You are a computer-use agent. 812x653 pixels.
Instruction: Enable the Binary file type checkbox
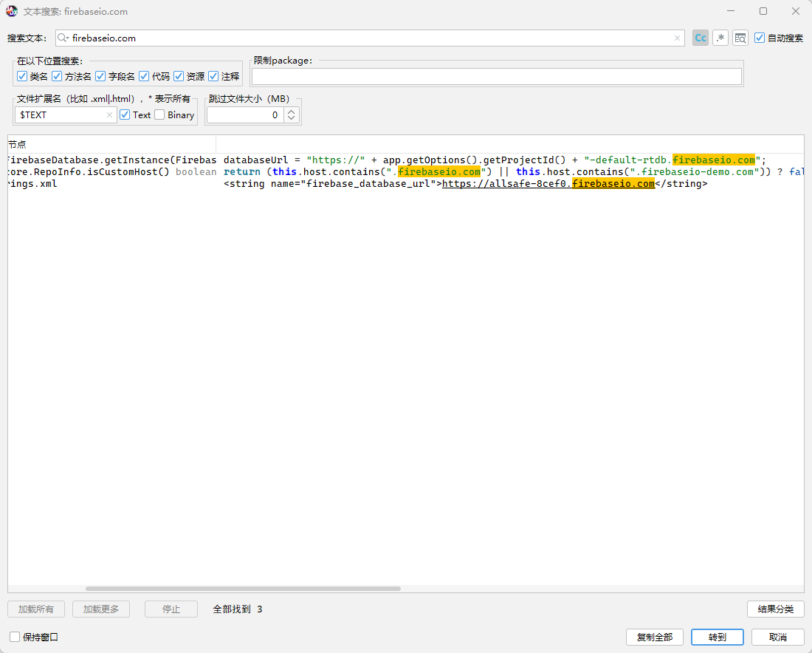click(x=159, y=114)
